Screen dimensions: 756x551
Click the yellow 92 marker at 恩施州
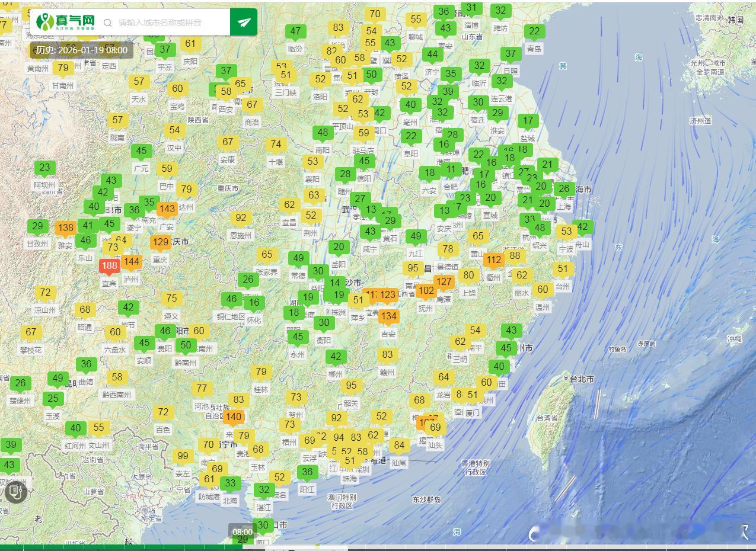[241, 217]
